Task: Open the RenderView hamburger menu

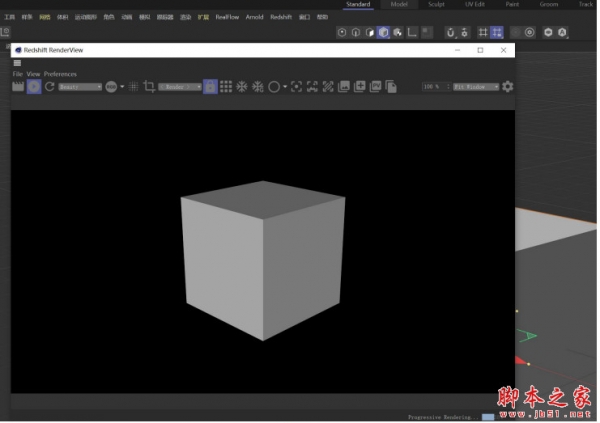Action: pyautogui.click(x=17, y=63)
